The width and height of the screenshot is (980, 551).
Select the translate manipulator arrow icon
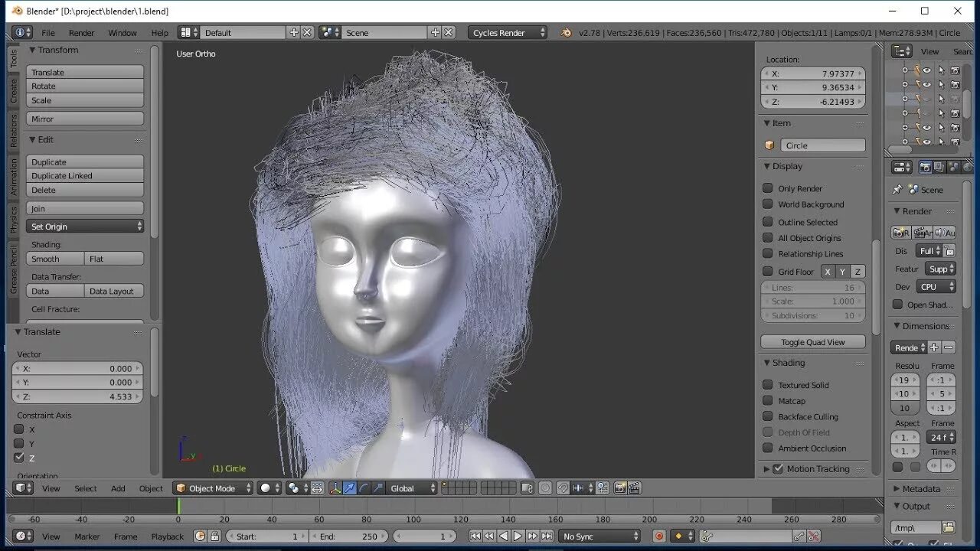tap(350, 488)
